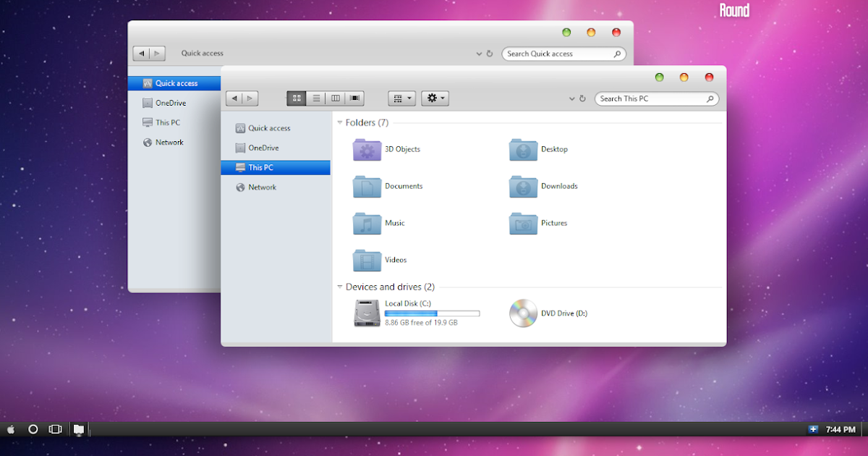
Task: Click the 'DVD Drive (D:)' label
Action: [564, 313]
